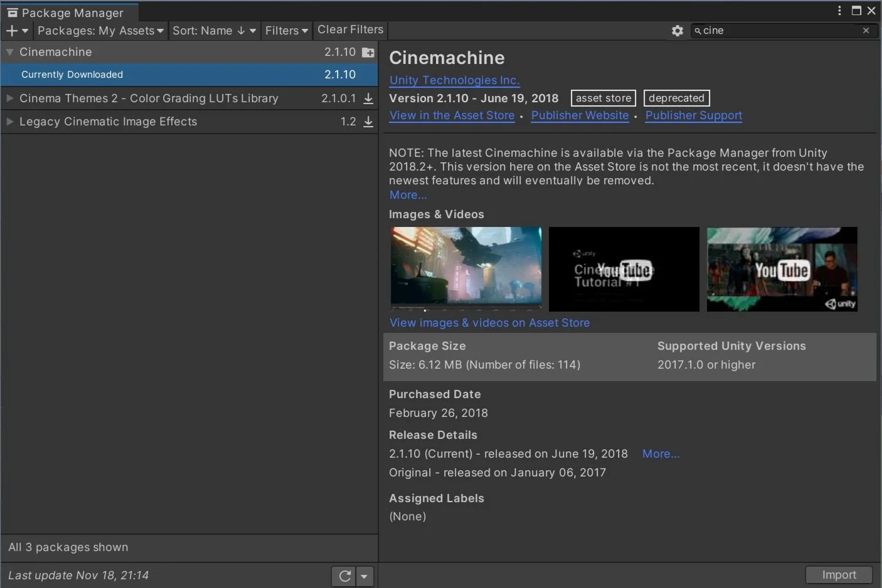882x588 pixels.
Task: Open the Package Manager window kebab menu
Action: point(839,11)
